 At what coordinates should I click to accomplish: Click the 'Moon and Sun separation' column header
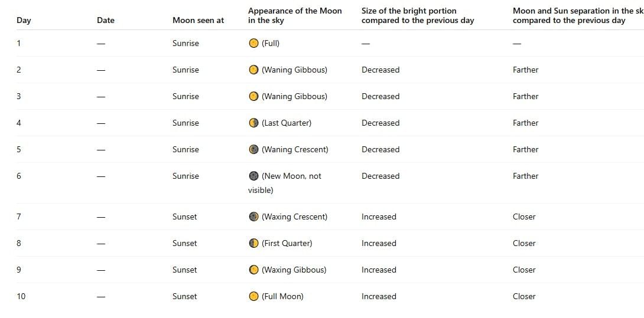[x=576, y=15]
